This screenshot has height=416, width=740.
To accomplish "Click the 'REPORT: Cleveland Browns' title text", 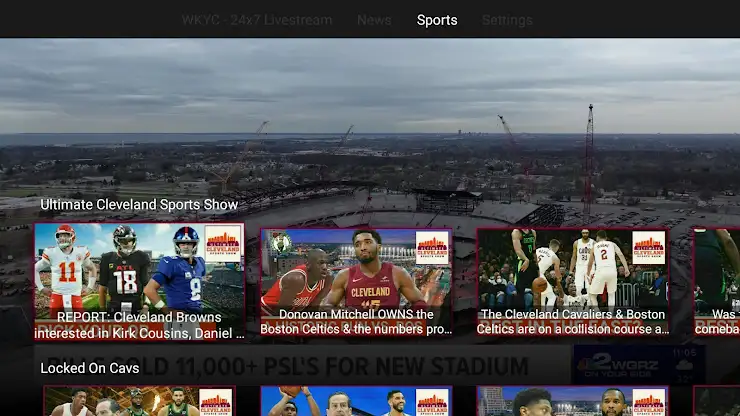I will point(139,317).
